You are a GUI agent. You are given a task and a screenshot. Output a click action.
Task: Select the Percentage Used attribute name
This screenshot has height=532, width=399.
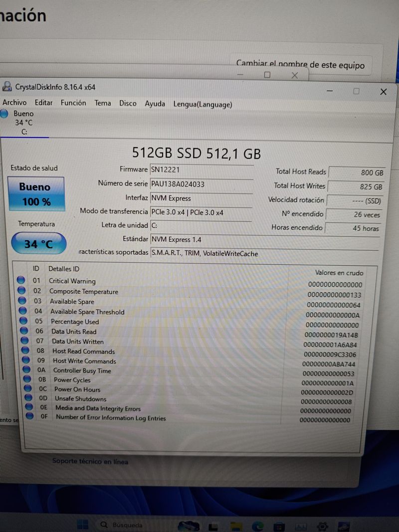point(75,321)
